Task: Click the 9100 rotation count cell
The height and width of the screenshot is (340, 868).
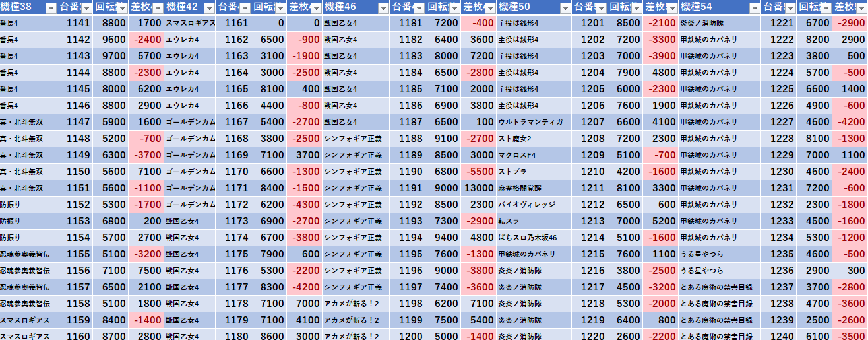Action: [x=443, y=139]
